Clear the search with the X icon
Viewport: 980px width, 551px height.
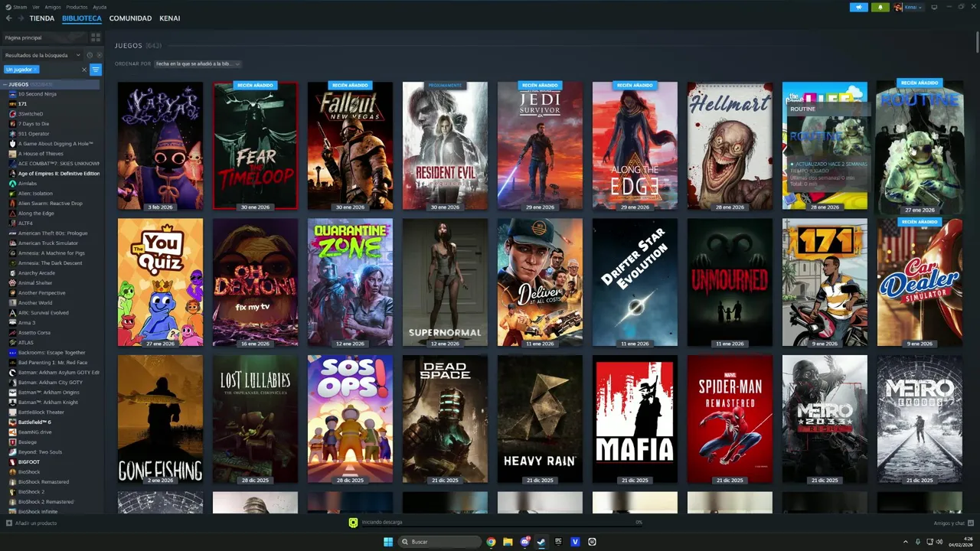pyautogui.click(x=84, y=70)
